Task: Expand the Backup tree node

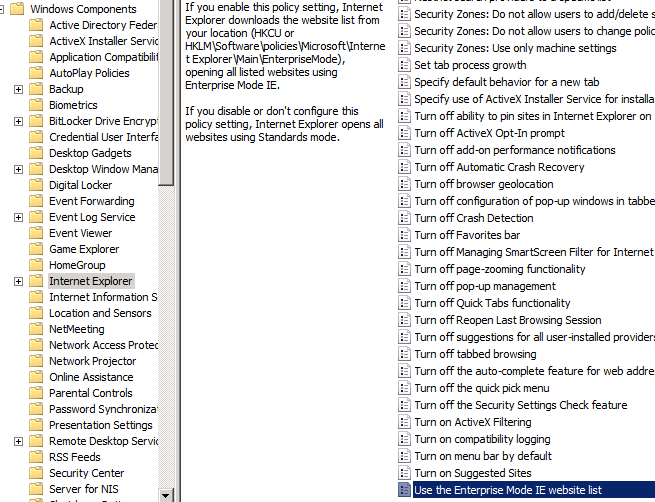Action: click(18, 89)
